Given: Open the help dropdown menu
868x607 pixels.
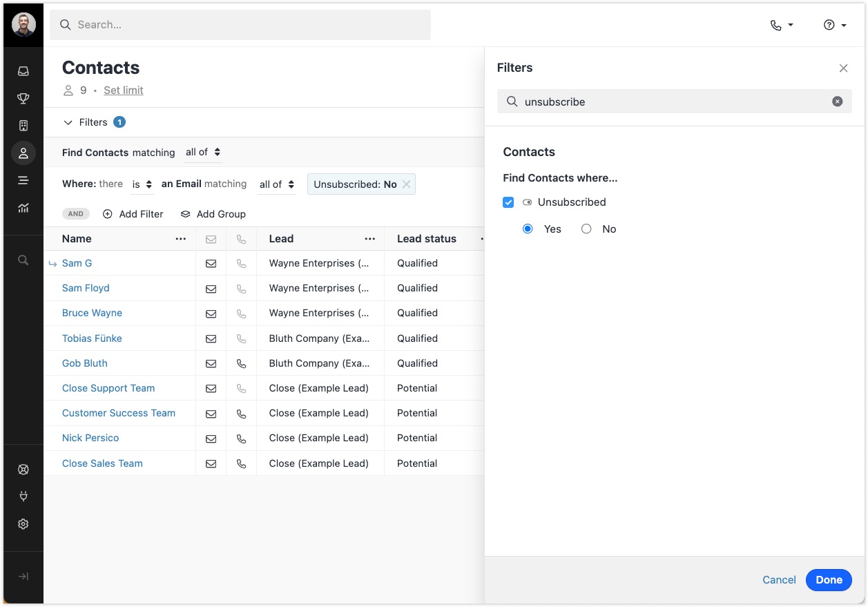Looking at the screenshot, I should click(835, 25).
